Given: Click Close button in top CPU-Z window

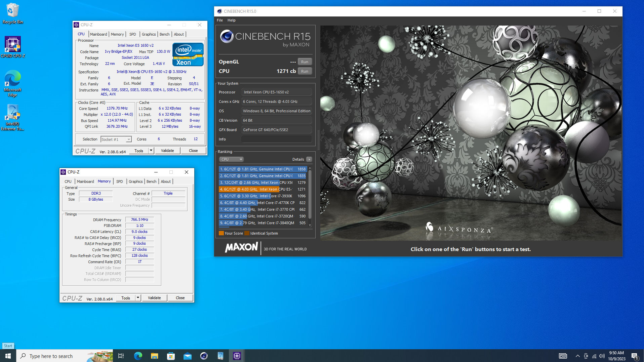Looking at the screenshot, I should click(193, 151).
